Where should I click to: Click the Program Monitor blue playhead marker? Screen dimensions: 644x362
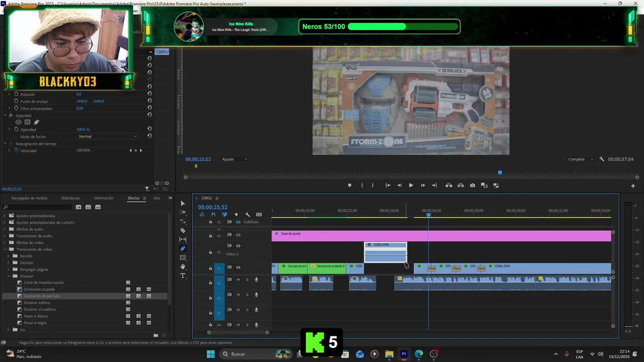[x=500, y=172]
